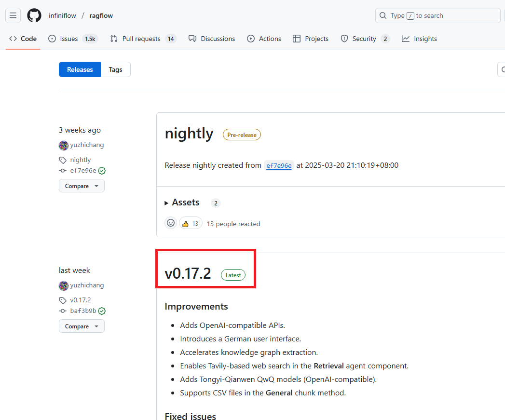Open the ragflow repository link
The width and height of the screenshot is (505, 420).
tap(101, 15)
